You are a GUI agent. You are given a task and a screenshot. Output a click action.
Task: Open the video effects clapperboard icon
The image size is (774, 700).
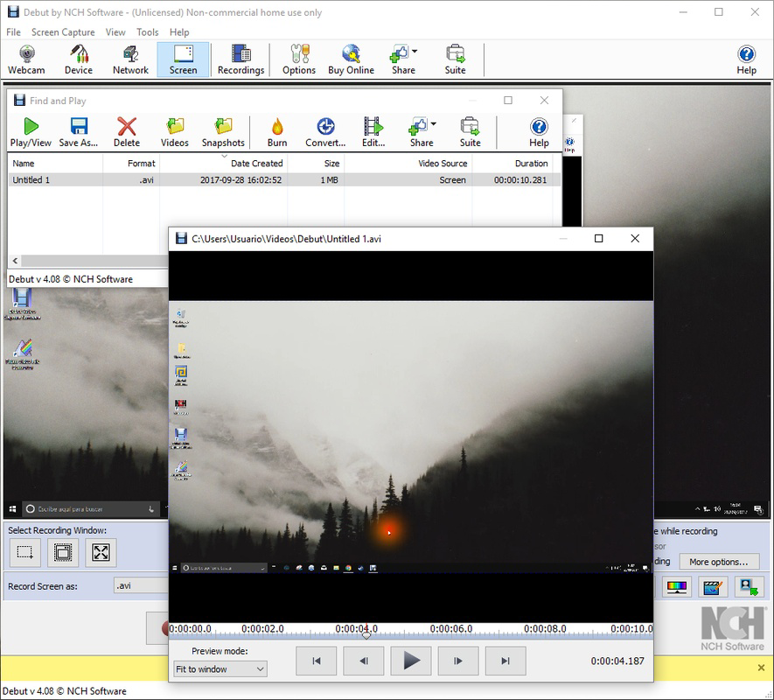pos(712,587)
